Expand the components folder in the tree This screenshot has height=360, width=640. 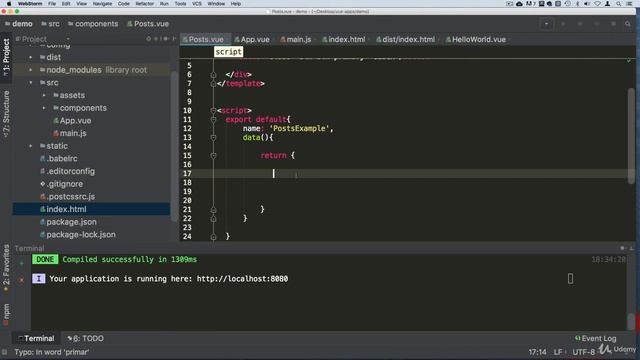click(x=44, y=108)
